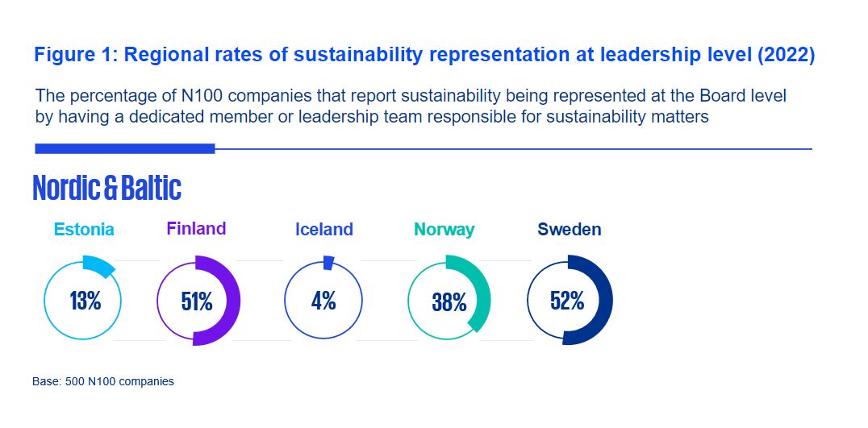
Task: Click the Iceland country label
Action: click(x=323, y=230)
